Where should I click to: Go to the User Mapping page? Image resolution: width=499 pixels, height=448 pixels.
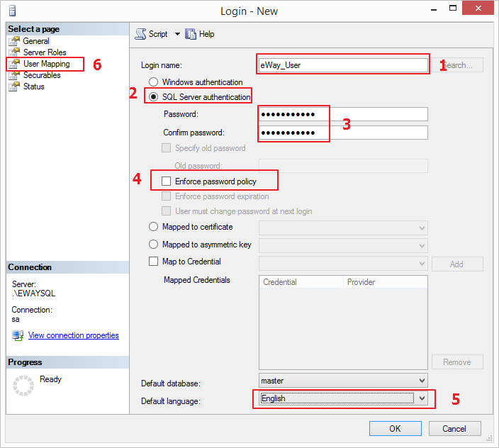click(x=47, y=64)
